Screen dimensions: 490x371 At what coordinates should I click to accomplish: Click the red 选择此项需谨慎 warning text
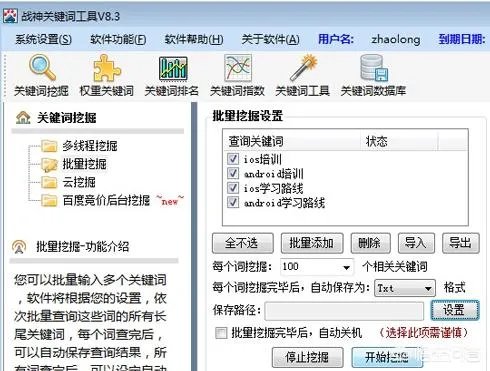(423, 332)
